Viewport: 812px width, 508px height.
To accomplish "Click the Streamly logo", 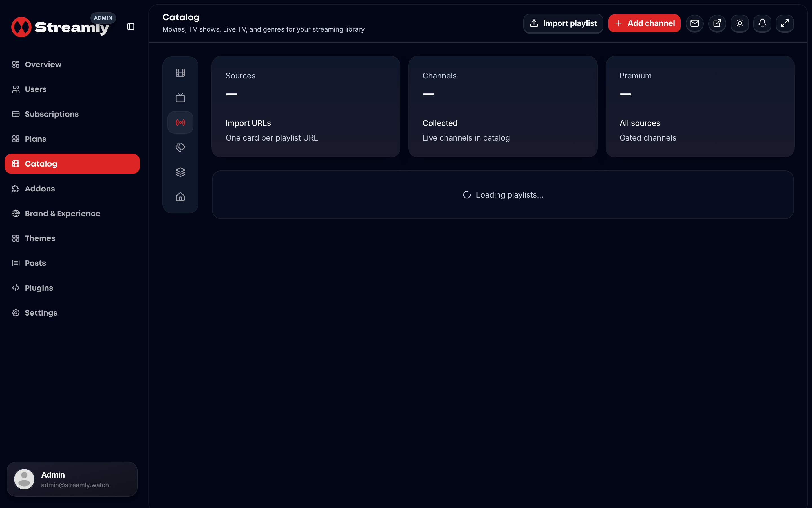I will (x=60, y=27).
